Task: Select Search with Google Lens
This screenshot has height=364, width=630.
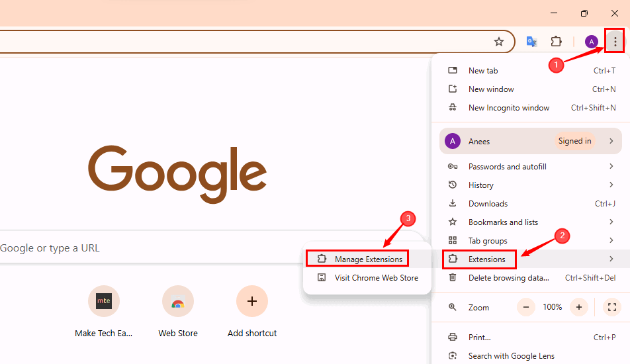Action: point(530,355)
